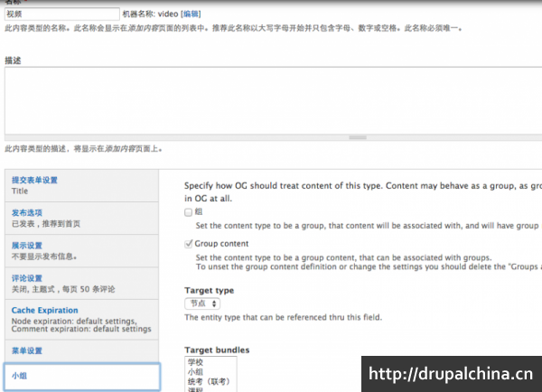Toggle the Group content checkbox

[189, 244]
